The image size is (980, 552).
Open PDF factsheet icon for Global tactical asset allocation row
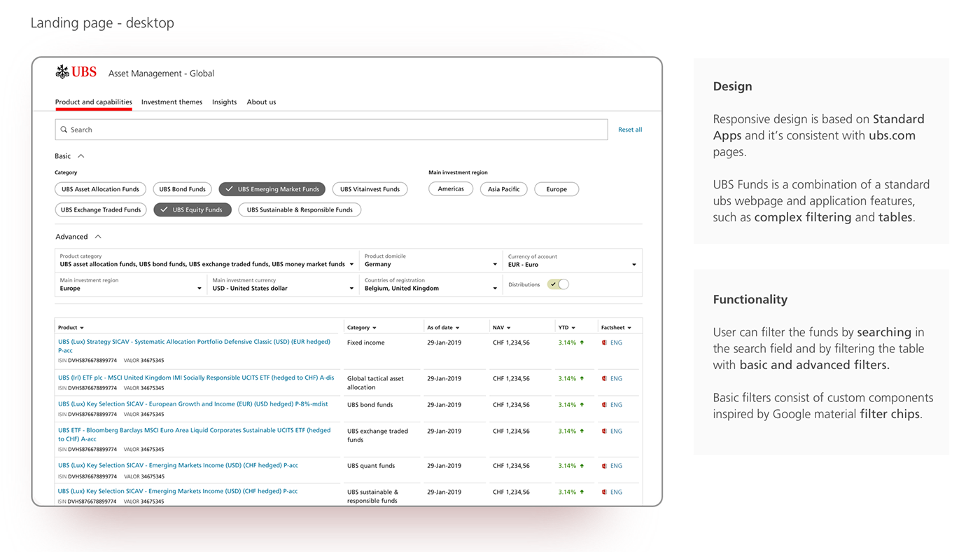point(605,378)
